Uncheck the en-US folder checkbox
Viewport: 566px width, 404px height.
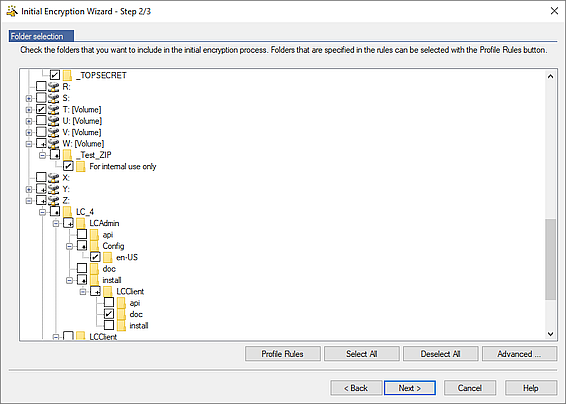point(95,257)
